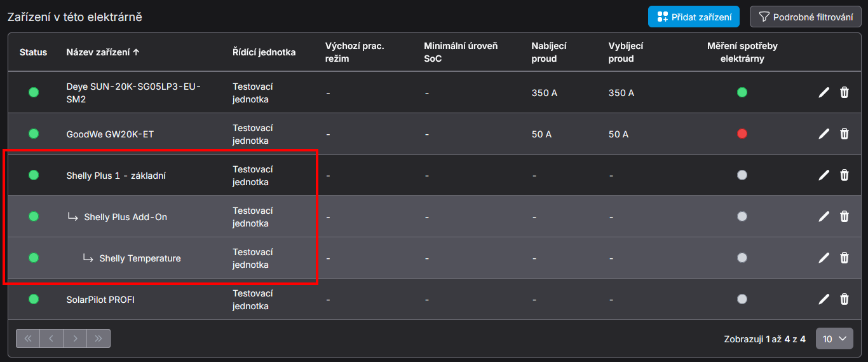Edit the Deye SUN-20K device with pencil icon
The image size is (868, 362).
tap(824, 93)
